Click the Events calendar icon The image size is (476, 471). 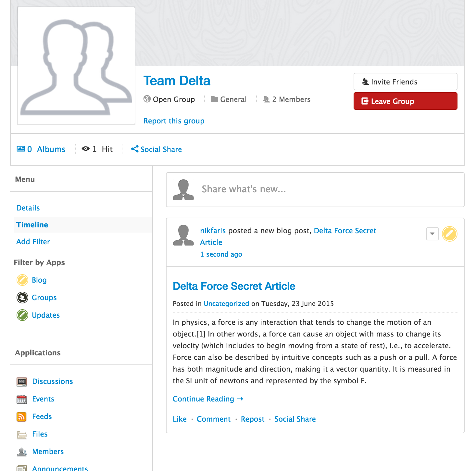tap(22, 399)
